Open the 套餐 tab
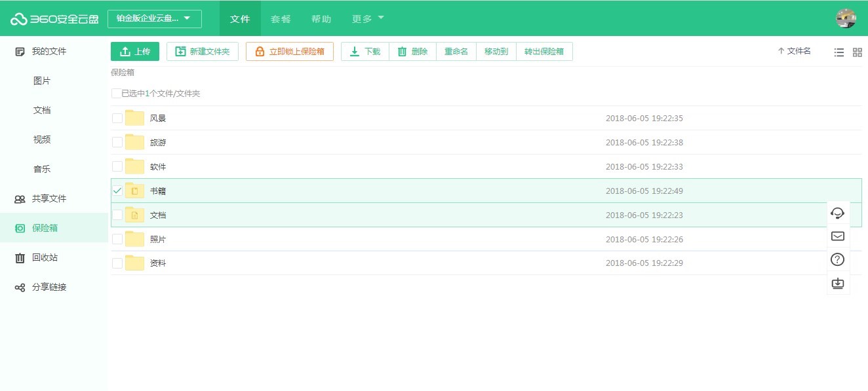The height and width of the screenshot is (391, 868). (x=281, y=19)
